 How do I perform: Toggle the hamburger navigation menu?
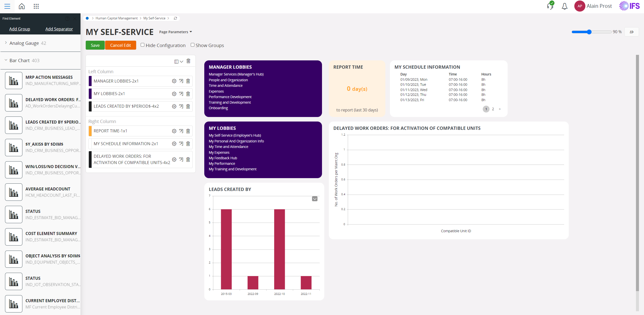point(7,6)
